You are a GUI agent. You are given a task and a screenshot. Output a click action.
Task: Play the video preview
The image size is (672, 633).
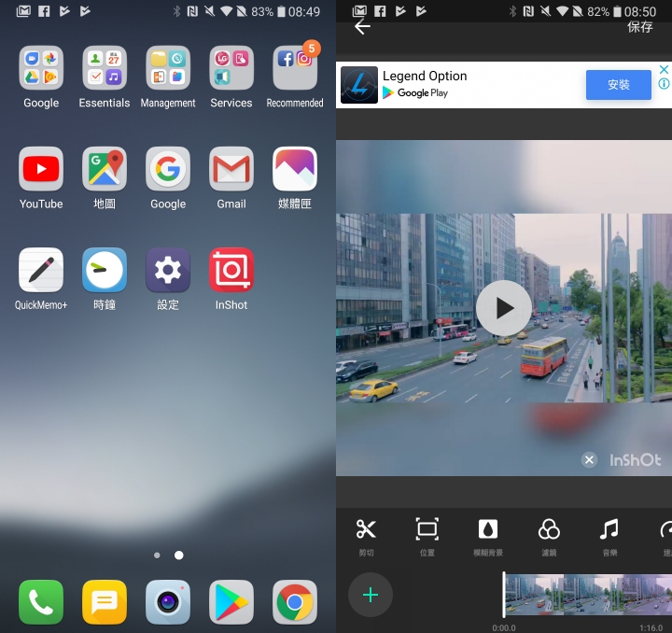pyautogui.click(x=504, y=308)
